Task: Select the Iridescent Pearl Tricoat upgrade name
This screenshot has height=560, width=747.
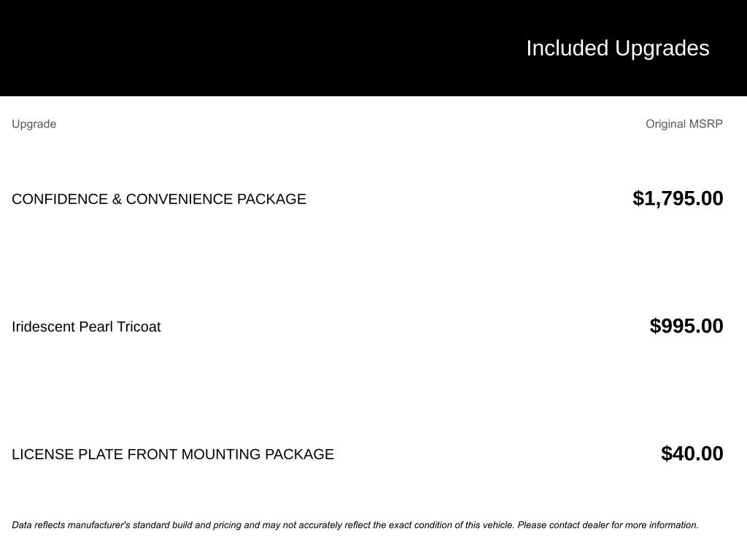Action: 86,327
